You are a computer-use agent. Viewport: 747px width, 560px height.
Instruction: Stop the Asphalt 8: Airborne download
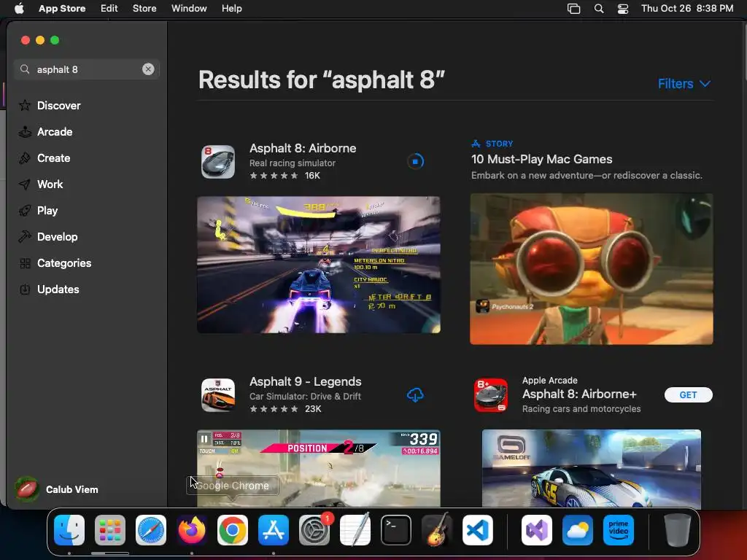click(x=415, y=161)
